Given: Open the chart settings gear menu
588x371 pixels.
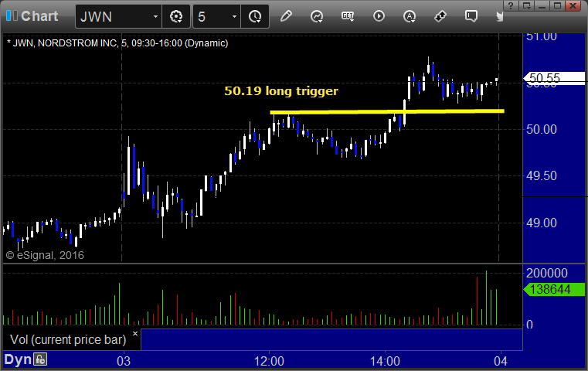Looking at the screenshot, I should [176, 16].
